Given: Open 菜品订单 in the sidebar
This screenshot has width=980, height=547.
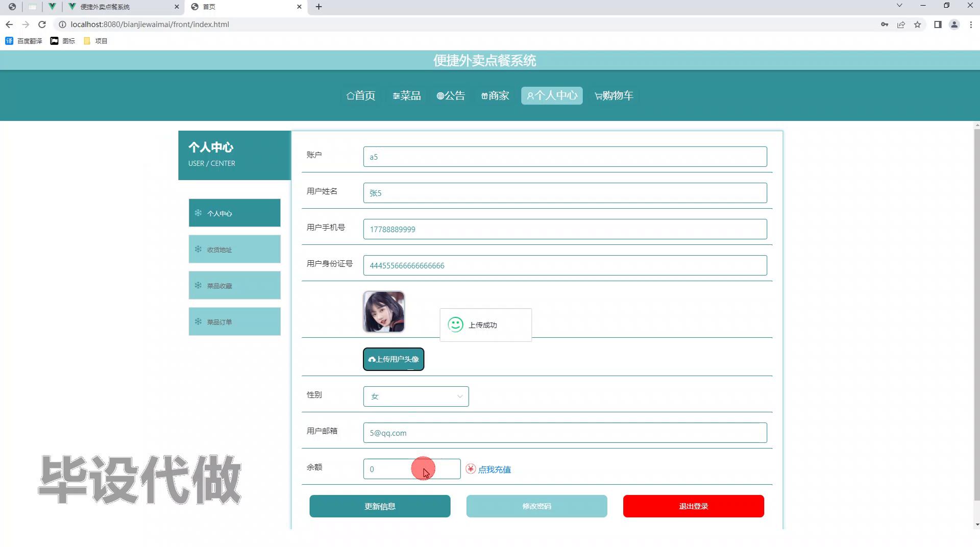Looking at the screenshot, I should [234, 321].
